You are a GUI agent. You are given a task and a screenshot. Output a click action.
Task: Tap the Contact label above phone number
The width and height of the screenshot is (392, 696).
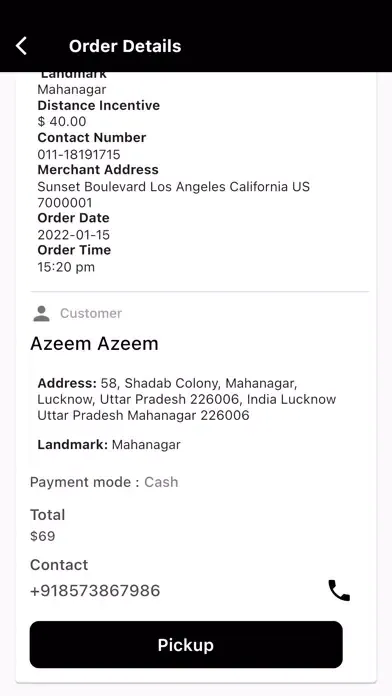[59, 565]
